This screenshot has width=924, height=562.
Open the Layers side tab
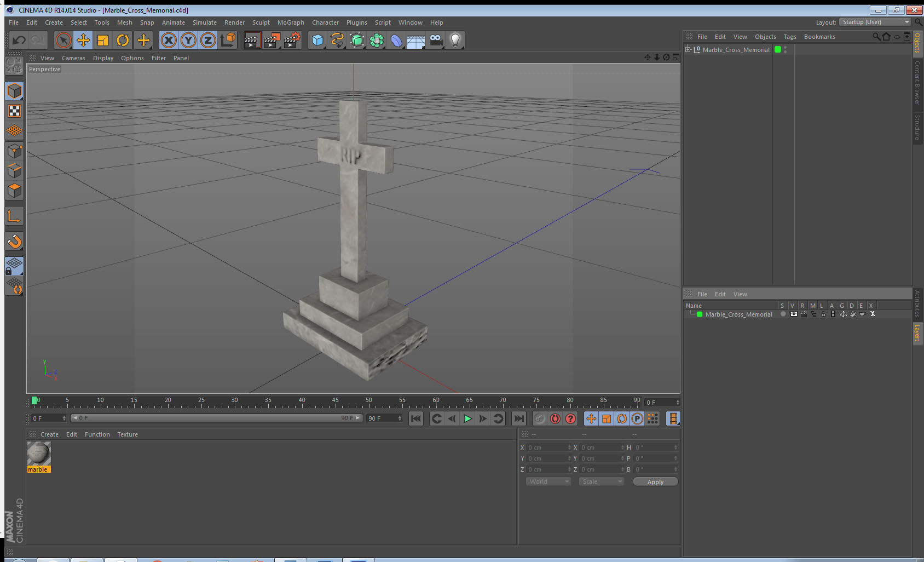(x=917, y=332)
